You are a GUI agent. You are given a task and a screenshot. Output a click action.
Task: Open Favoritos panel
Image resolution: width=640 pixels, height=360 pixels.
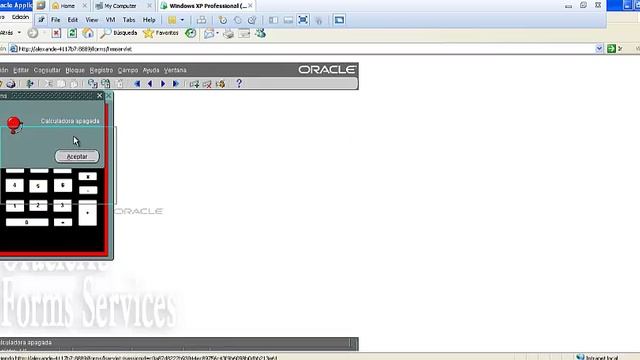161,33
